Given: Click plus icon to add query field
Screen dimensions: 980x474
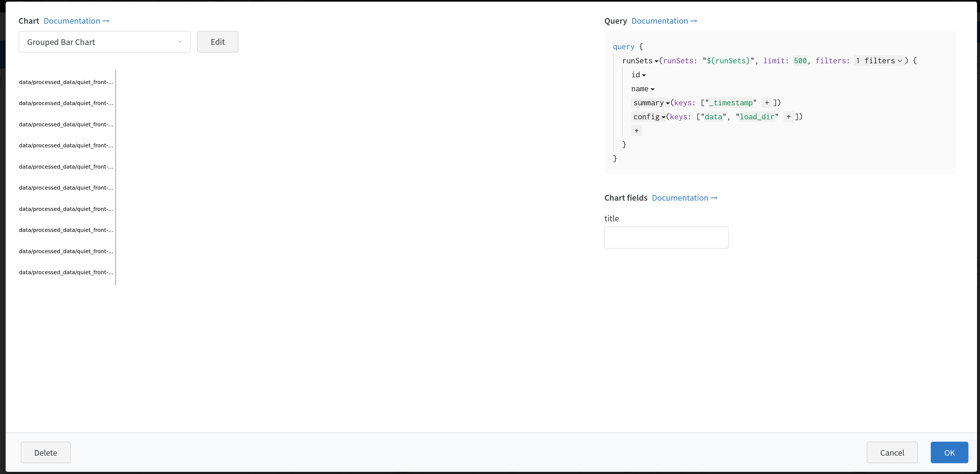Looking at the screenshot, I should pos(636,131).
